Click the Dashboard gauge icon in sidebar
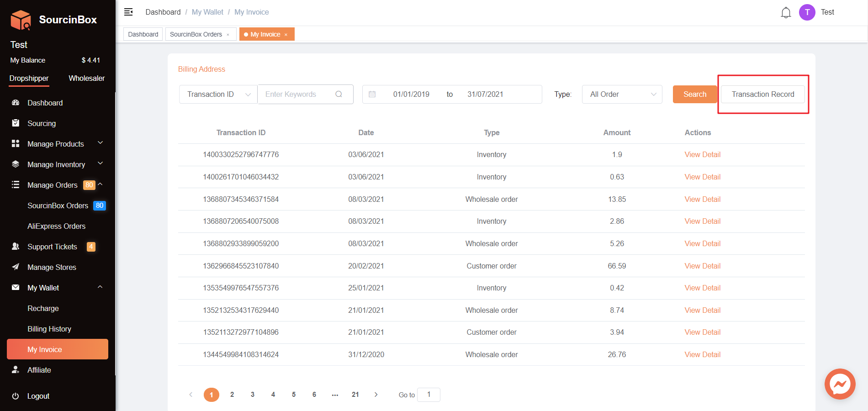Image resolution: width=868 pixels, height=411 pixels. pos(16,103)
